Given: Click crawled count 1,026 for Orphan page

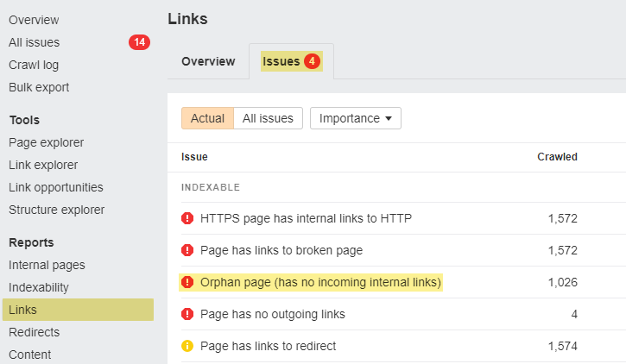Looking at the screenshot, I should pos(562,282).
